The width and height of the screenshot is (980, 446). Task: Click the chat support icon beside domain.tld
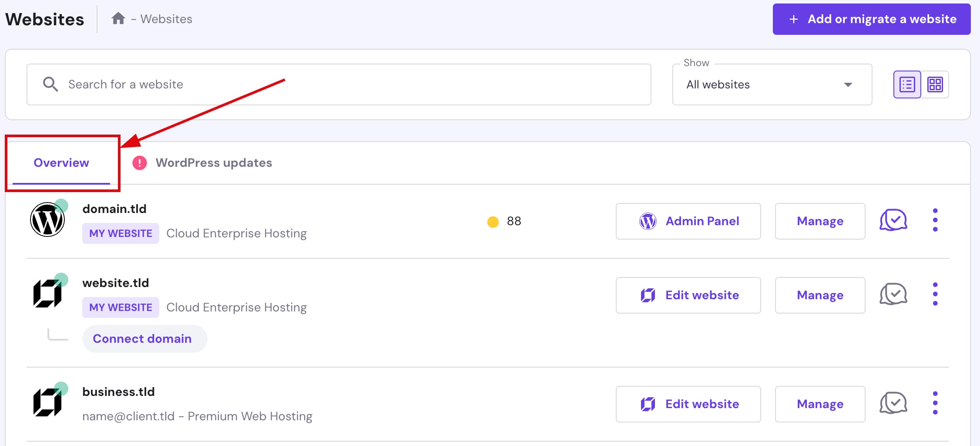pyautogui.click(x=893, y=220)
